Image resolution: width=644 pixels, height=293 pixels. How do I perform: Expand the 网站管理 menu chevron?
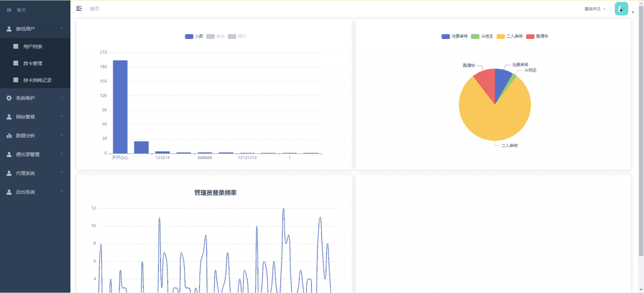62,116
